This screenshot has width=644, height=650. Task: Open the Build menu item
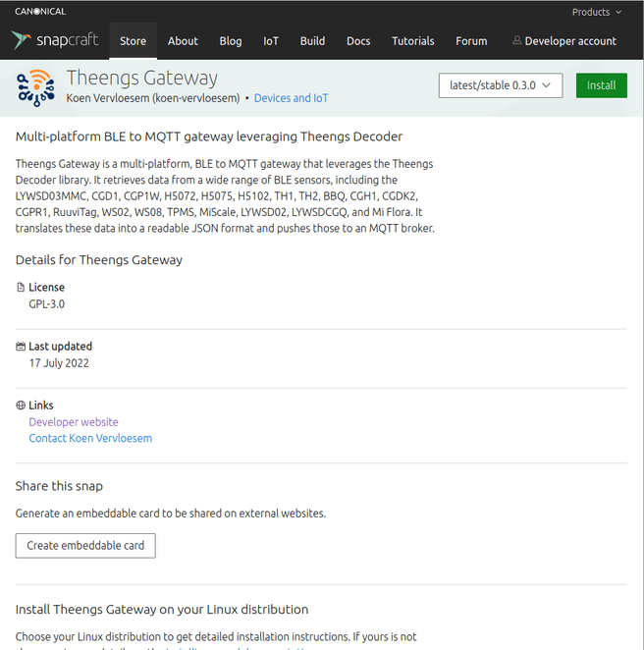click(312, 41)
